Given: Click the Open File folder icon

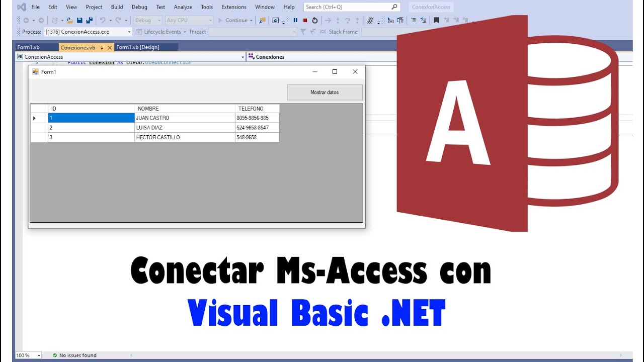Looking at the screenshot, I should pyautogui.click(x=70, y=20).
